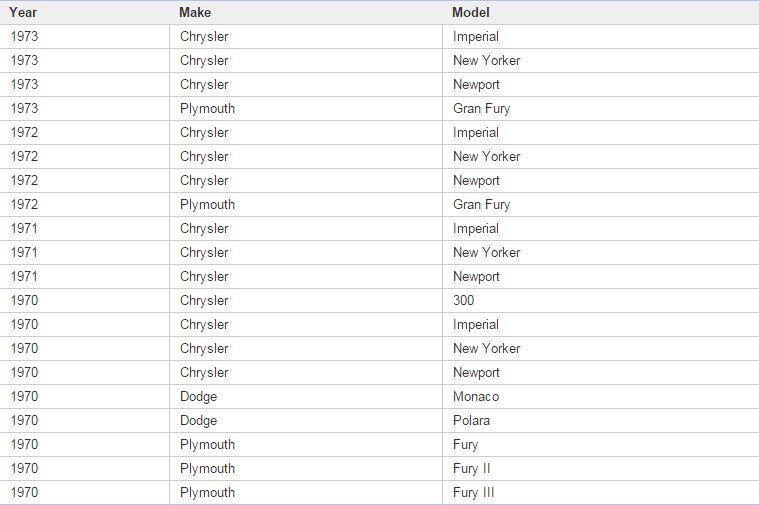Viewport: 759px width, 505px height.
Task: Select the Dodge Monaco model cell
Action: (x=601, y=397)
